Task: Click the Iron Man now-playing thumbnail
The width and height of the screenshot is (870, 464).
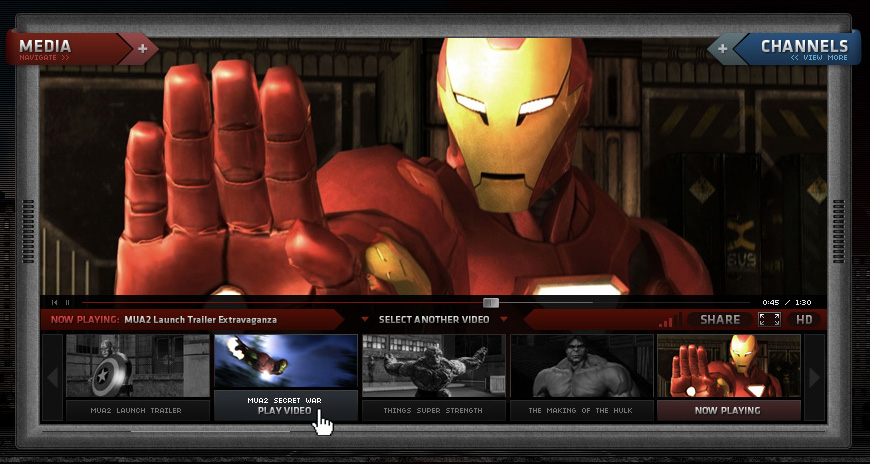Action: pos(729,366)
